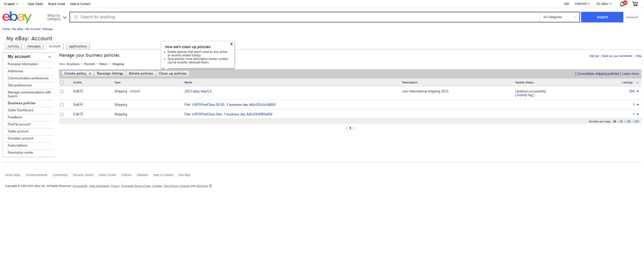This screenshot has width=644, height=272.
Task: Open the shopping cart icon
Action: tap(635, 4)
